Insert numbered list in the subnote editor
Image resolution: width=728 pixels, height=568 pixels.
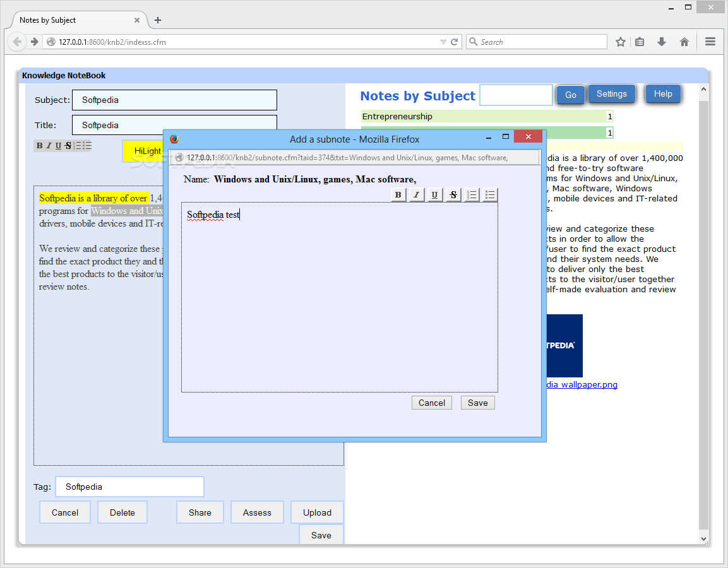tap(472, 195)
